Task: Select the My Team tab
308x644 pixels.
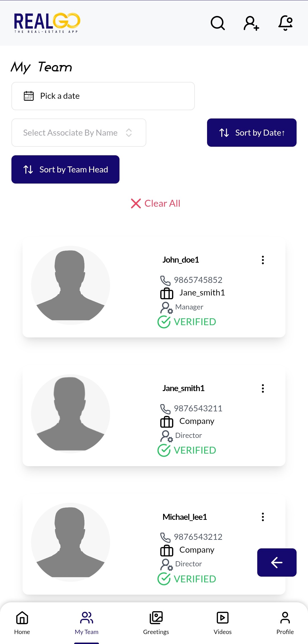Action: [x=86, y=623]
